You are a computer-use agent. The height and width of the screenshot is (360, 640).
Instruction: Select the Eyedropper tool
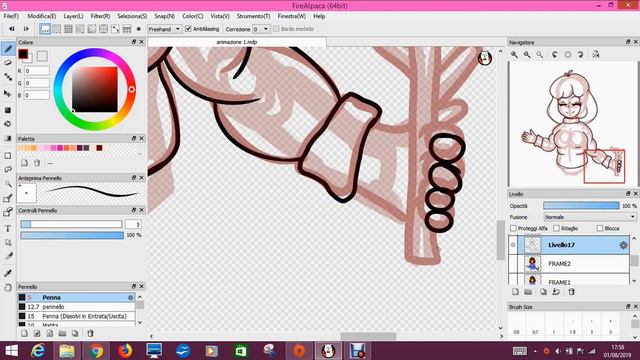(8, 273)
